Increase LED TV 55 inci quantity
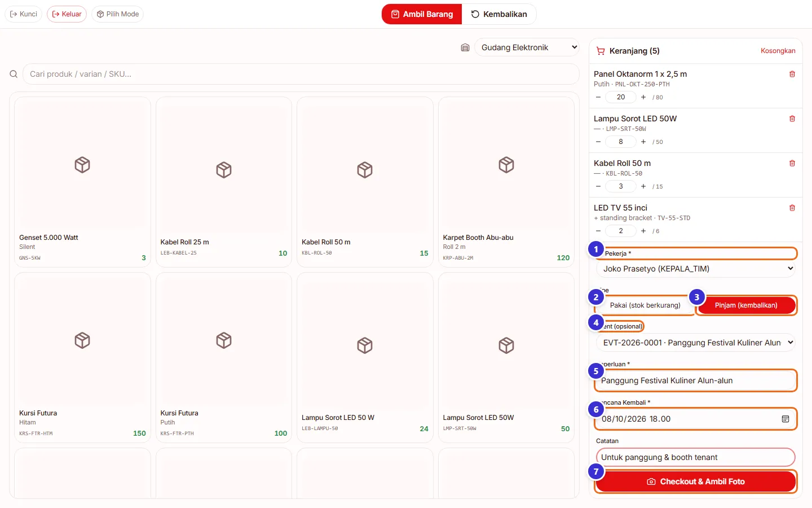The image size is (812, 508). (x=643, y=231)
